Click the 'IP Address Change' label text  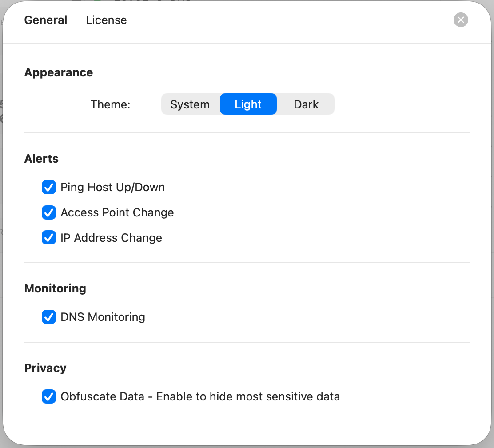click(112, 238)
